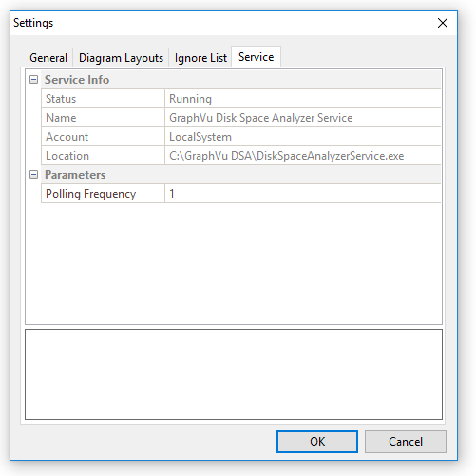Select the Account property row
Viewport: 476px width, 476px height.
click(x=241, y=137)
